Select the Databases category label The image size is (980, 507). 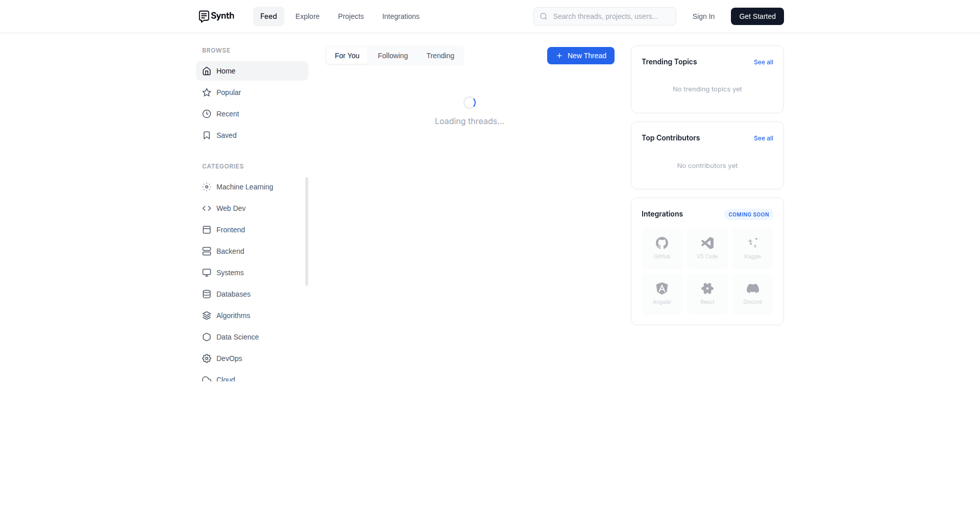click(x=233, y=294)
